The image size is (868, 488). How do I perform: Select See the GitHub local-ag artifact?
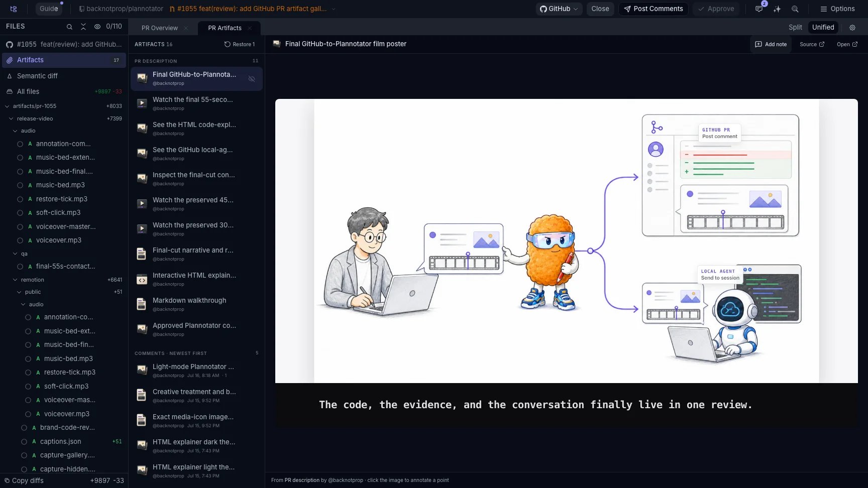click(196, 154)
